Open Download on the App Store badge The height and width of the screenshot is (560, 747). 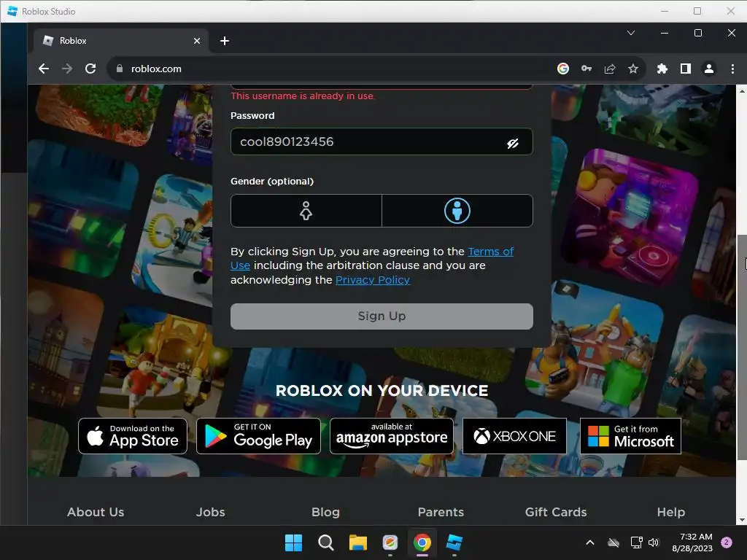(133, 436)
